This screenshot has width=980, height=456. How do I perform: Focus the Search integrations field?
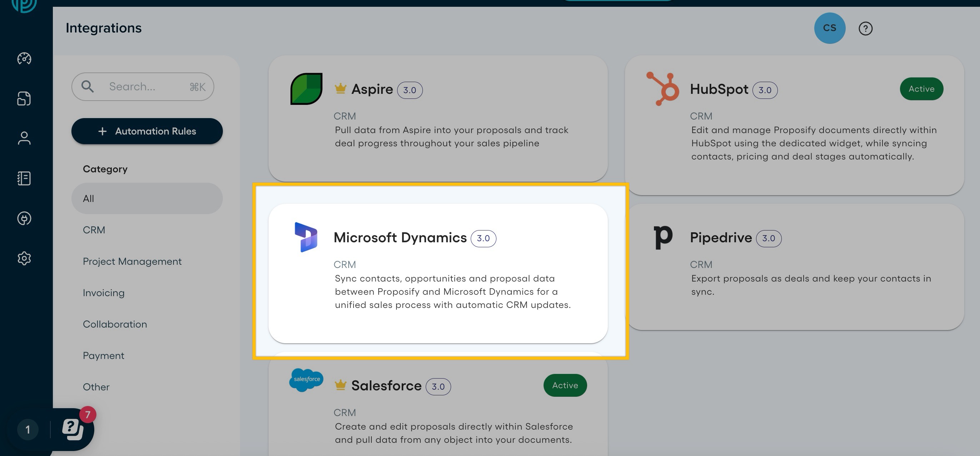pos(142,87)
